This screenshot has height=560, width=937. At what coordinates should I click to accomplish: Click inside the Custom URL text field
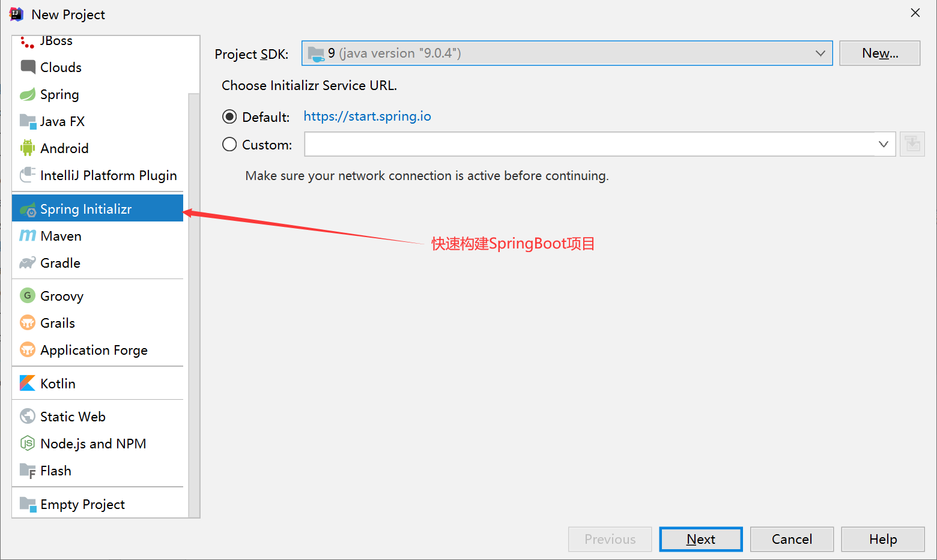[x=589, y=144]
